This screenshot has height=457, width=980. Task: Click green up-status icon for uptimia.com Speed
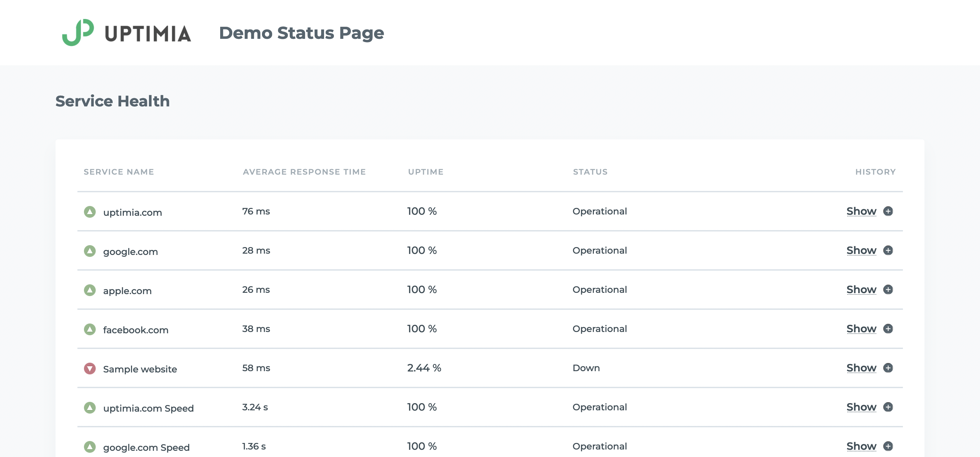90,408
